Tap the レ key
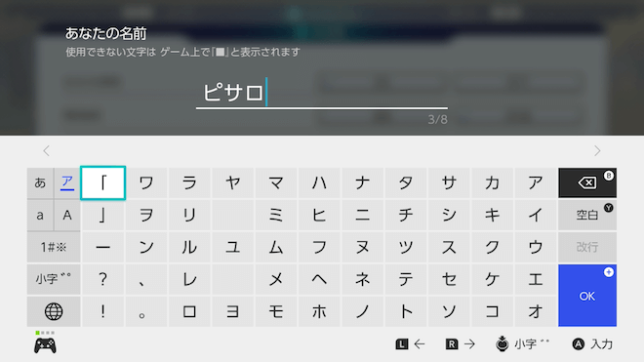The width and height of the screenshot is (644, 362). (x=189, y=279)
